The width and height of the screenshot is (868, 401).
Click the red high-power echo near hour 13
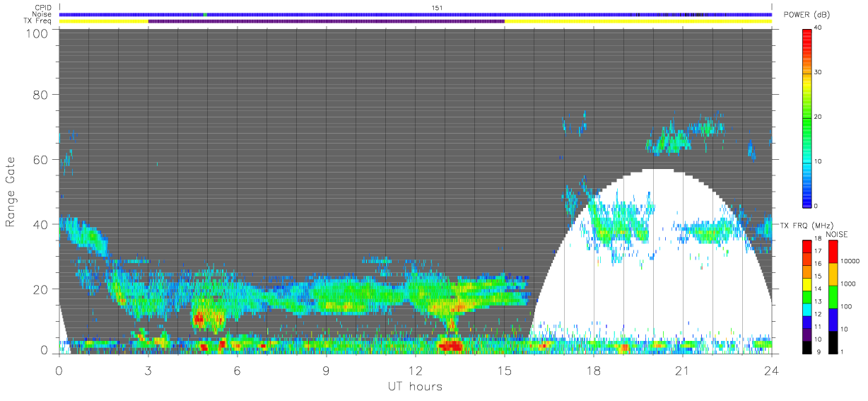point(450,345)
